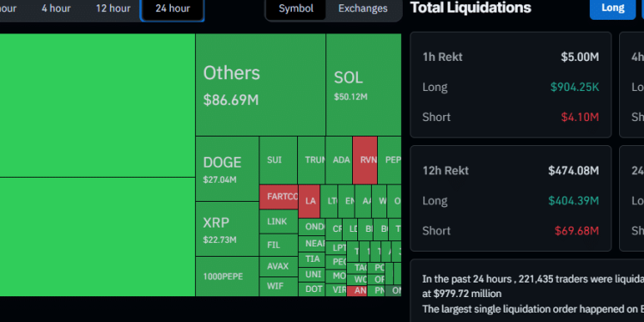Image resolution: width=644 pixels, height=322 pixels.
Task: Click the small red AN tile
Action: [357, 291]
